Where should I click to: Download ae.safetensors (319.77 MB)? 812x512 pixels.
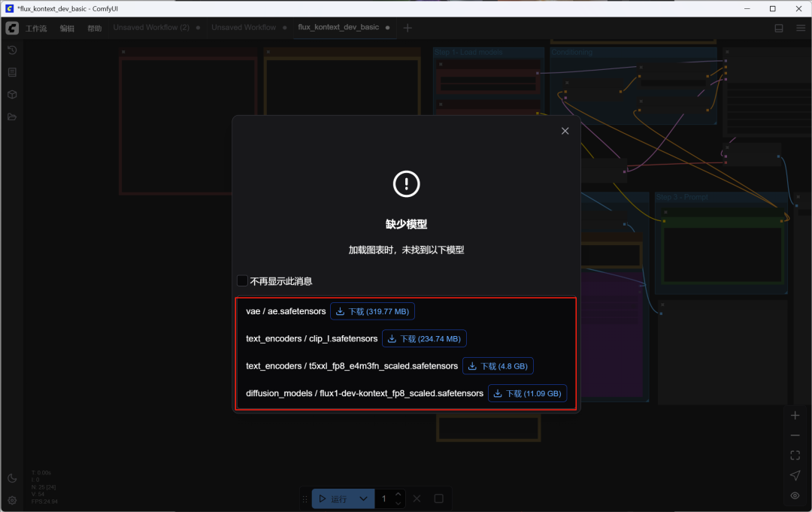[372, 312]
